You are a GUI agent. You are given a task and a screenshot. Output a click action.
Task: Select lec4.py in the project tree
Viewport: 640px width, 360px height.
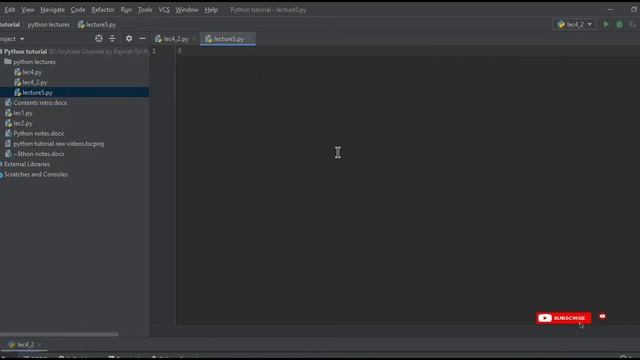(x=32, y=72)
